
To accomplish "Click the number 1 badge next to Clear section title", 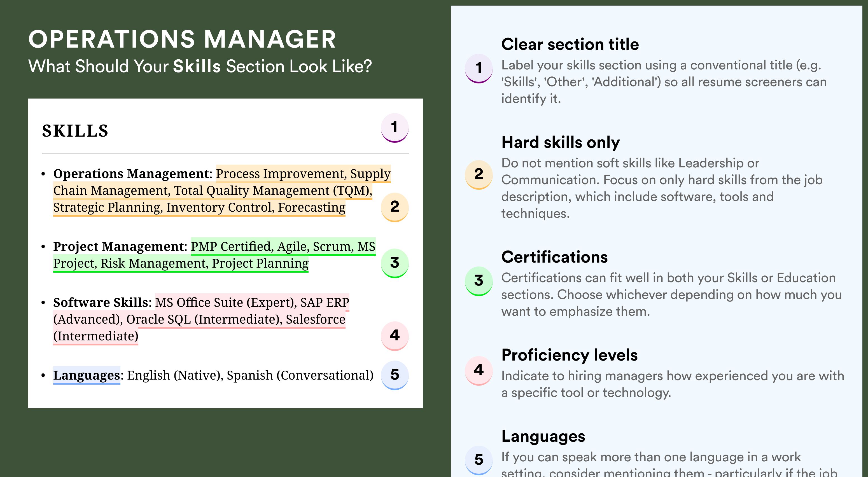I will coord(479,68).
